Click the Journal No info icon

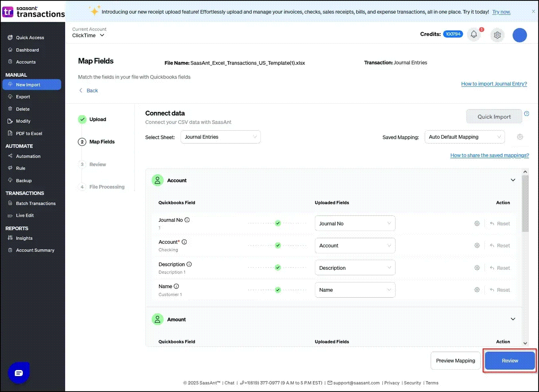[187, 220]
